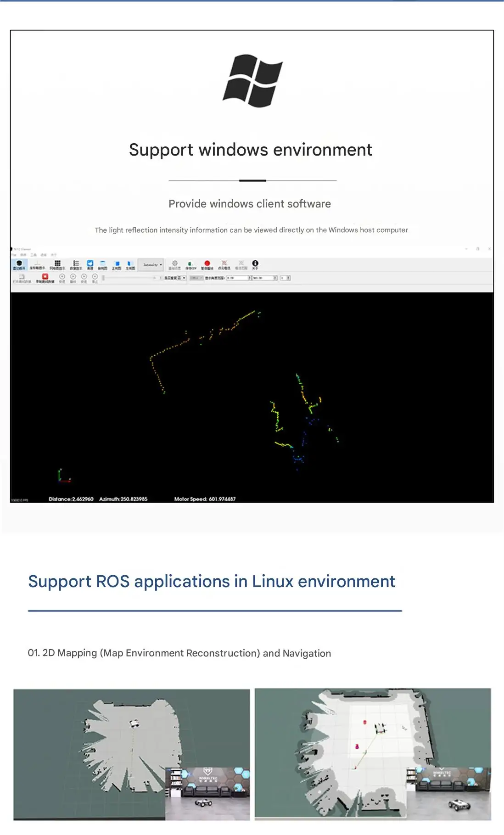Viewport: 504px width, 835px height.
Task: Click the Support windows environment heading
Action: 251,150
